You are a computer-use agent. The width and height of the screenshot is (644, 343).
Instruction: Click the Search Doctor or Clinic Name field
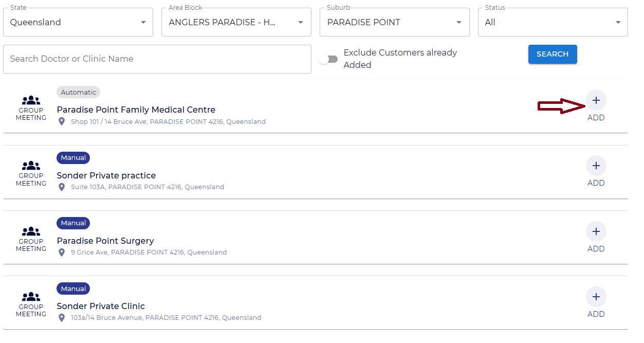point(157,59)
